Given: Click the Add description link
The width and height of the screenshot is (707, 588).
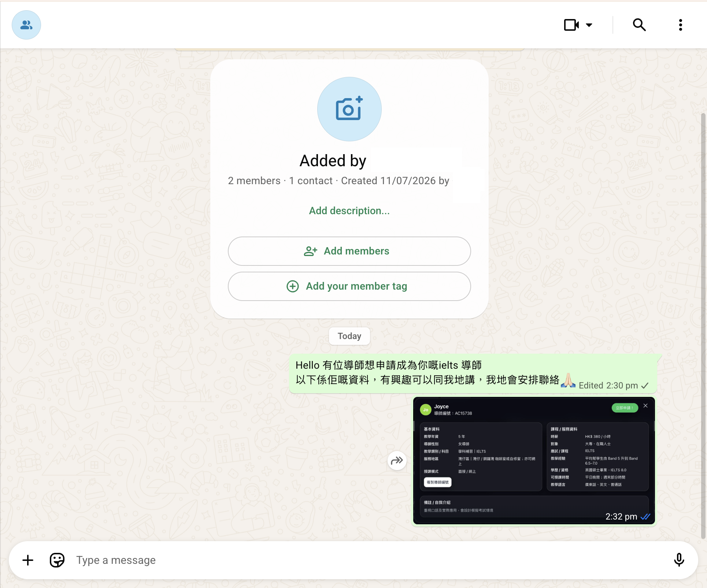Looking at the screenshot, I should (x=349, y=211).
